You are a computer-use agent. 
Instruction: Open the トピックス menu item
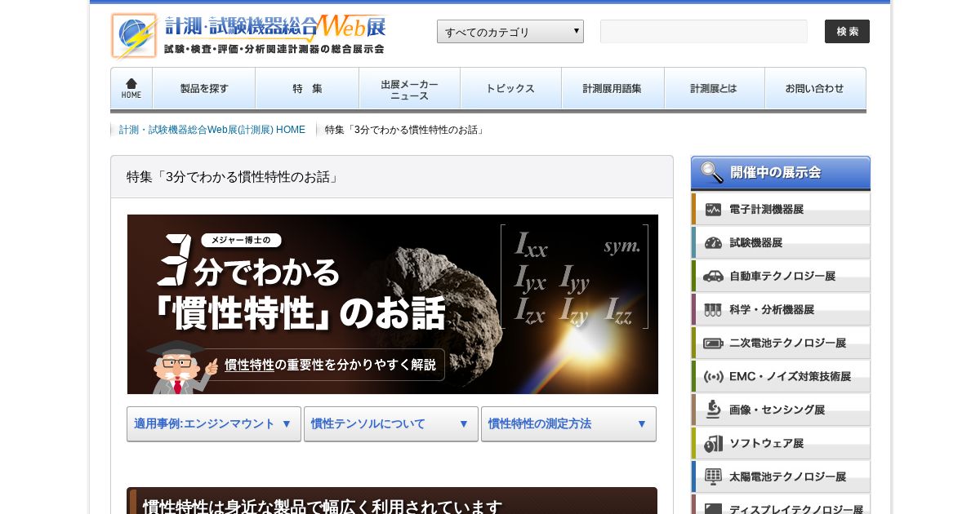point(510,88)
